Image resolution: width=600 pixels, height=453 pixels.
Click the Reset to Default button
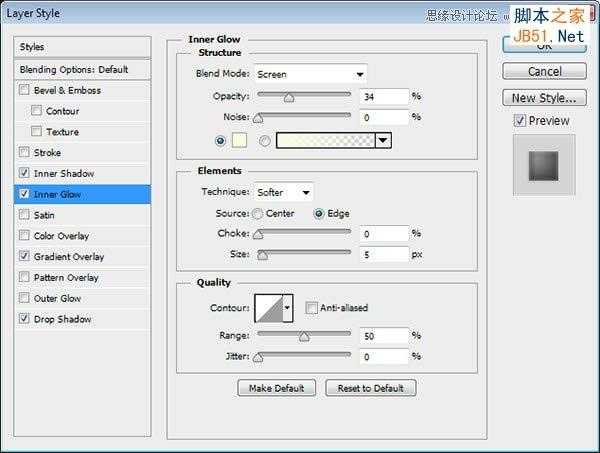tap(370, 388)
